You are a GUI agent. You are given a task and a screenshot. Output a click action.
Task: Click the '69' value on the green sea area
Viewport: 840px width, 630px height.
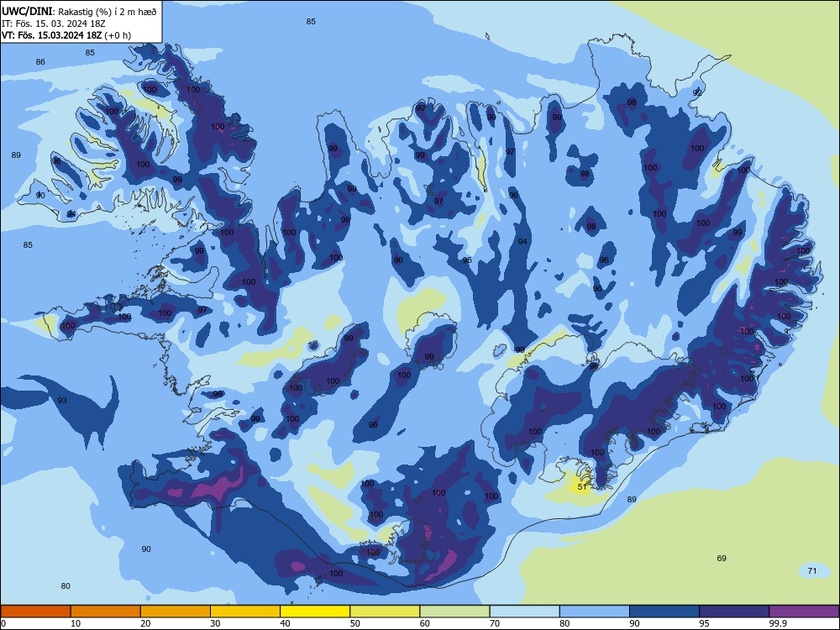[722, 559]
